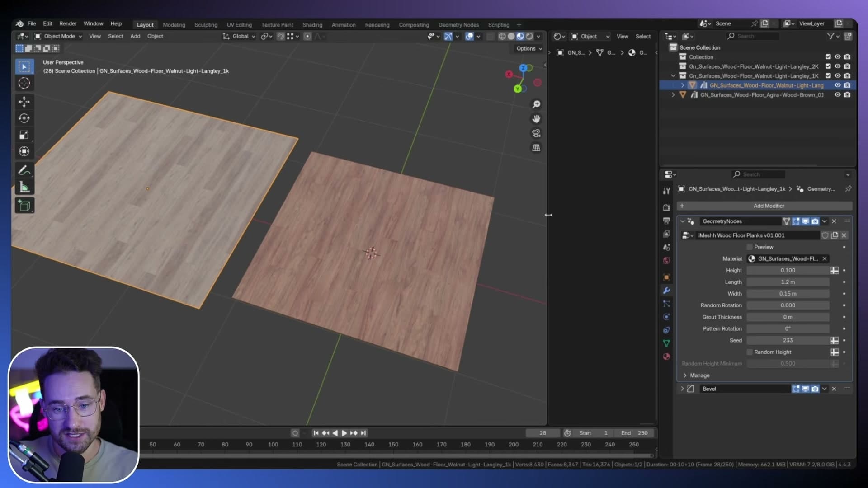Open the viewport shading options dropdown arrow
This screenshot has height=488, width=868.
538,36
